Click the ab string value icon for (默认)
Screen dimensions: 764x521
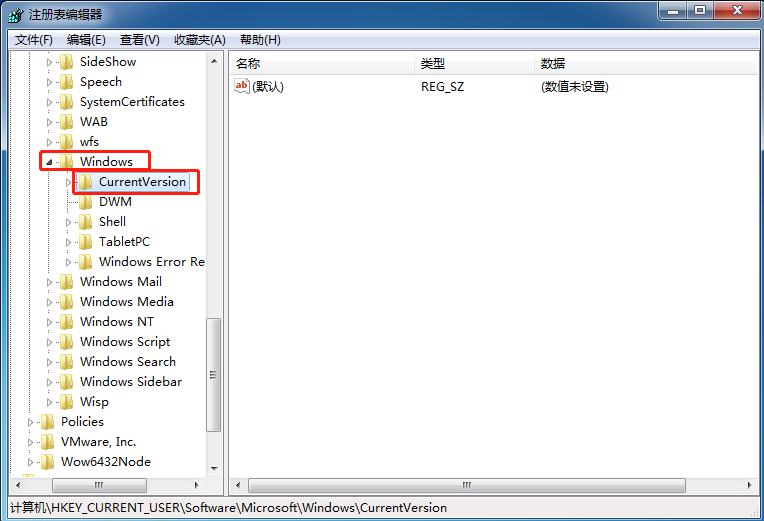pyautogui.click(x=241, y=87)
